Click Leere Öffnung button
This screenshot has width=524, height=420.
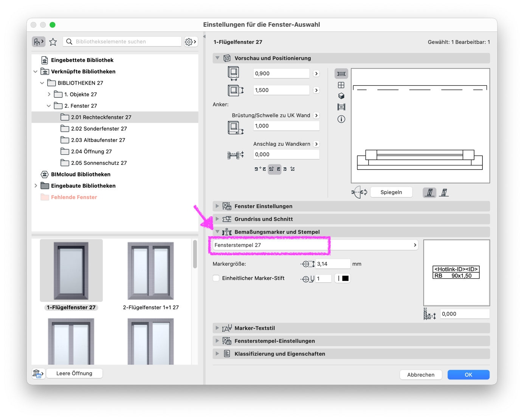[x=74, y=374]
